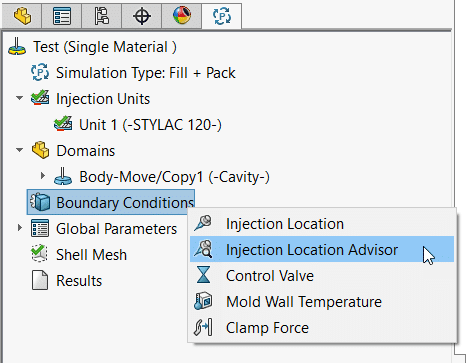Viewport: 474px width, 363px height.
Task: Expand the Body-Move/Copy1 cavity node
Action: tap(43, 176)
